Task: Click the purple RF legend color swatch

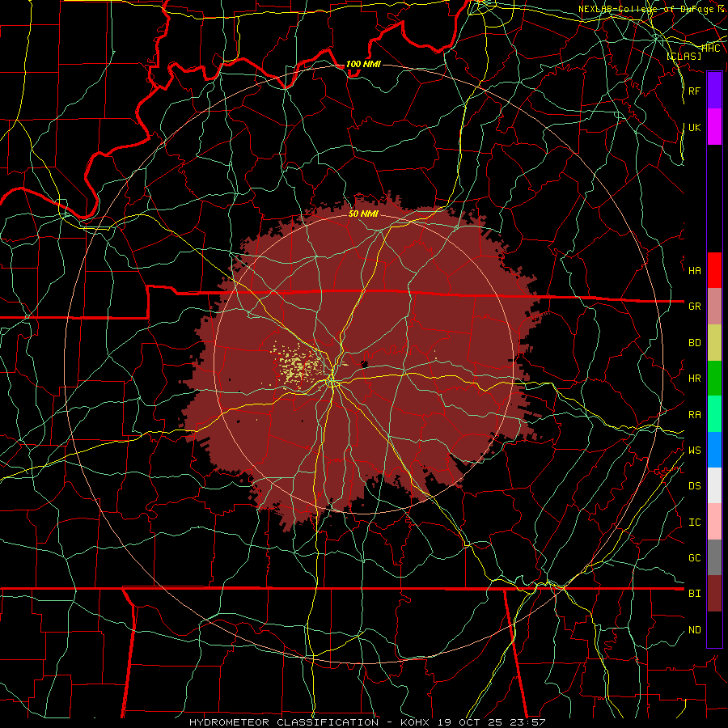Action: click(714, 91)
